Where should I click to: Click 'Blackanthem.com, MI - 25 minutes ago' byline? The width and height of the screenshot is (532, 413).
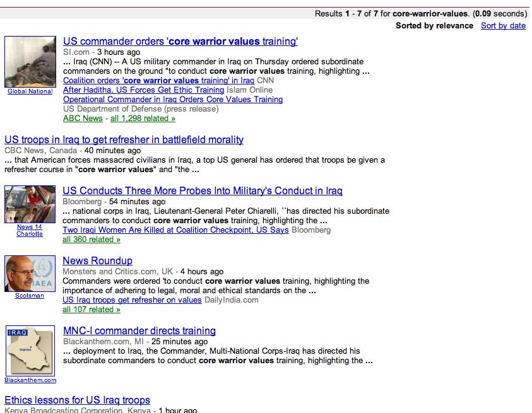(x=136, y=342)
